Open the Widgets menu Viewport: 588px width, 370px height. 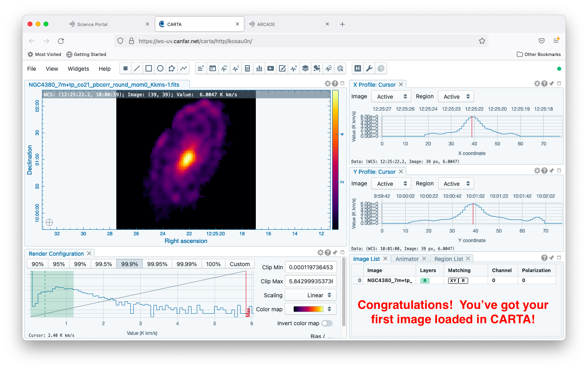pos(78,69)
